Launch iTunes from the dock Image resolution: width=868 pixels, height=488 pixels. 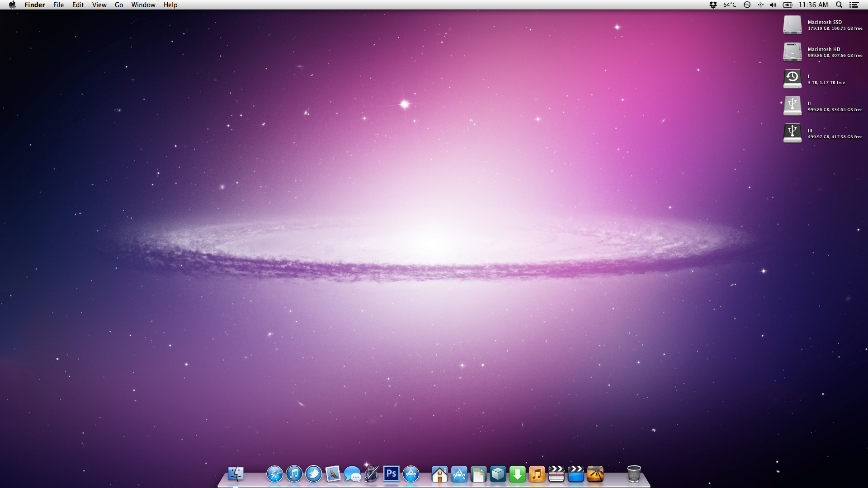click(294, 474)
